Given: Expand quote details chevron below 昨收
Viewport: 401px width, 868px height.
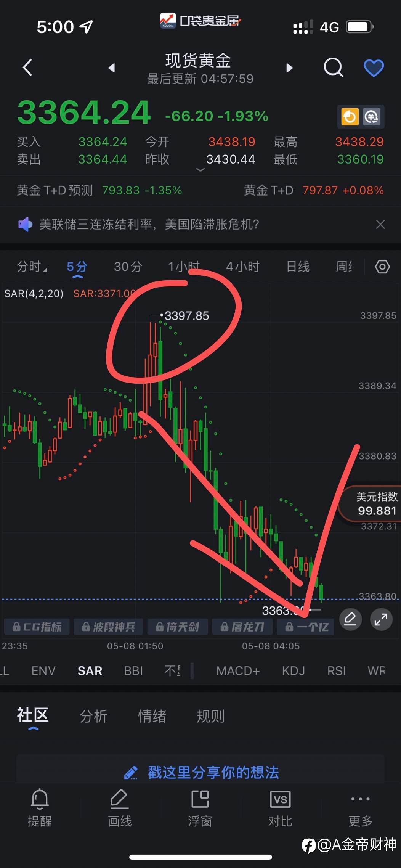Looking at the screenshot, I should tap(200, 170).
